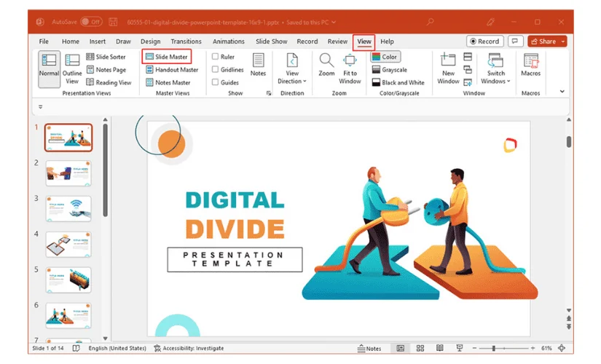This screenshot has height=364, width=601.
Task: Expand the Switch Windows dropdown
Action: pyautogui.click(x=495, y=69)
